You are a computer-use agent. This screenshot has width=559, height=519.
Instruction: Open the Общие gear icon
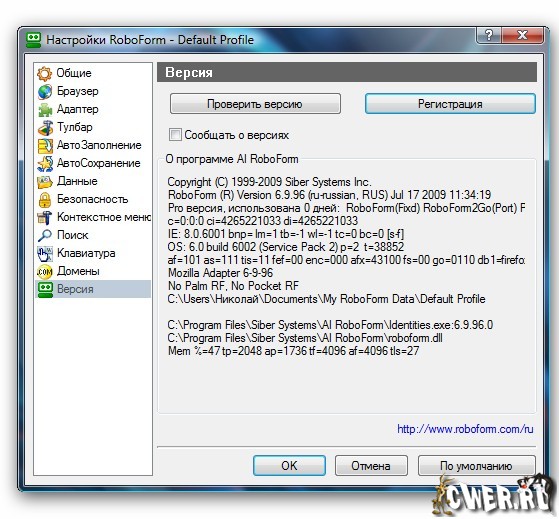45,73
